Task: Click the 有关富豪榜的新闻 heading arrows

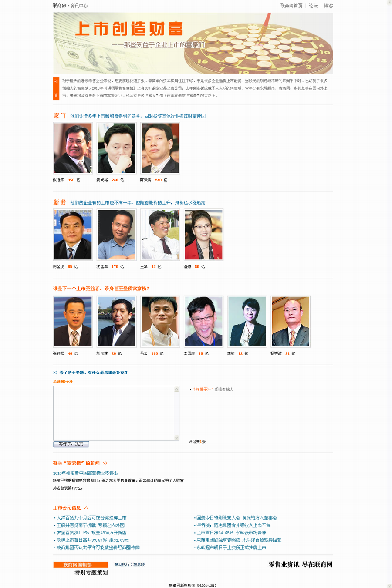Action: 105,464
